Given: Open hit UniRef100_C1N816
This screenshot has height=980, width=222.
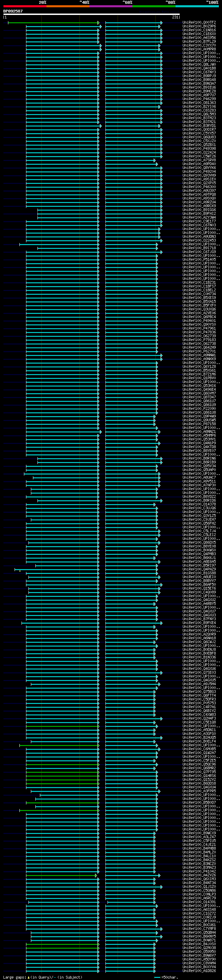Looking at the screenshot, I should [x=199, y=30].
